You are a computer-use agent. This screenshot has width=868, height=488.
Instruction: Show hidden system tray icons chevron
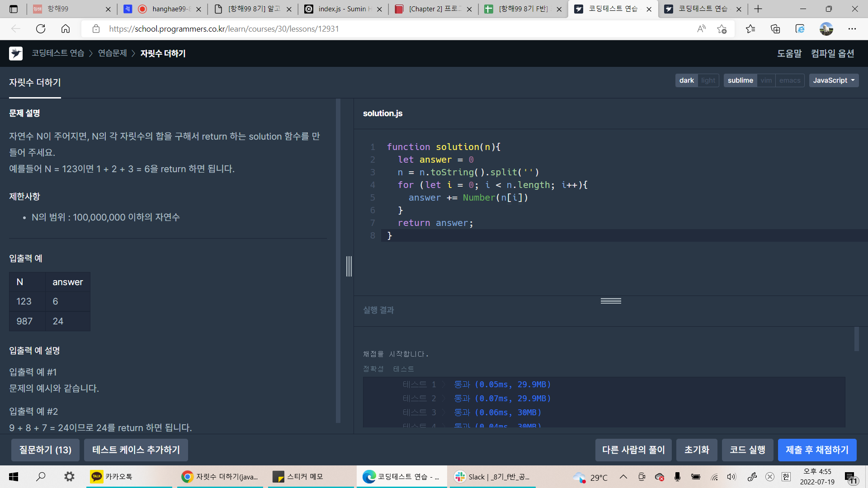(623, 477)
